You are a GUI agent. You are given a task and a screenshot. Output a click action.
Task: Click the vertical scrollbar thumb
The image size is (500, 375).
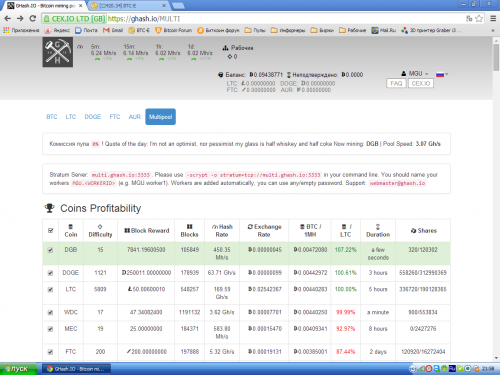coord(496,57)
